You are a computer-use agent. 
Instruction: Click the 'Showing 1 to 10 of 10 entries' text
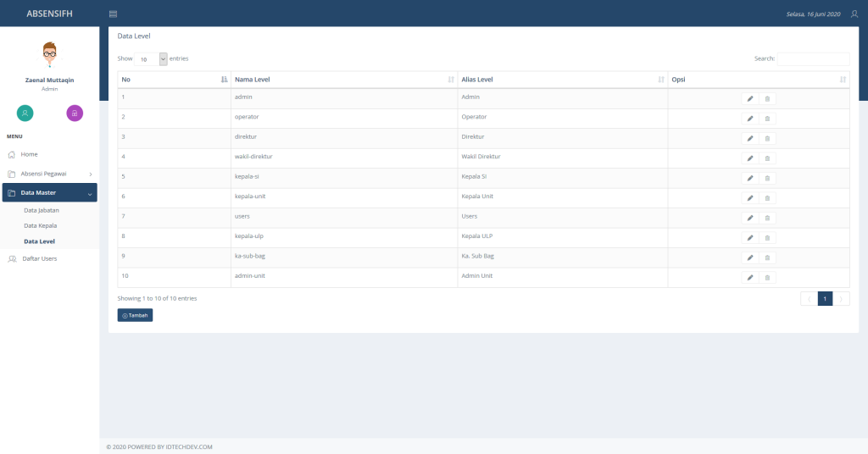pyautogui.click(x=157, y=299)
